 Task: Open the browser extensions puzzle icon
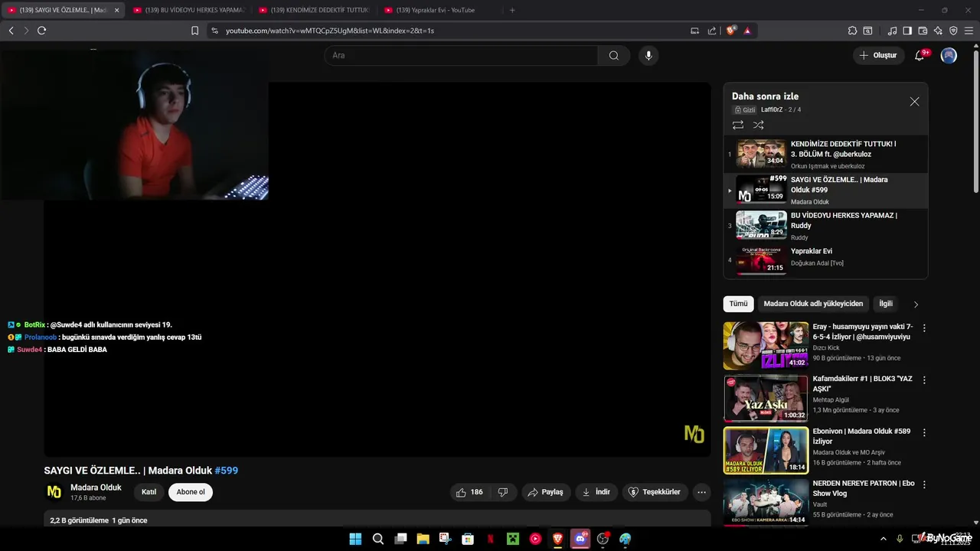(852, 31)
